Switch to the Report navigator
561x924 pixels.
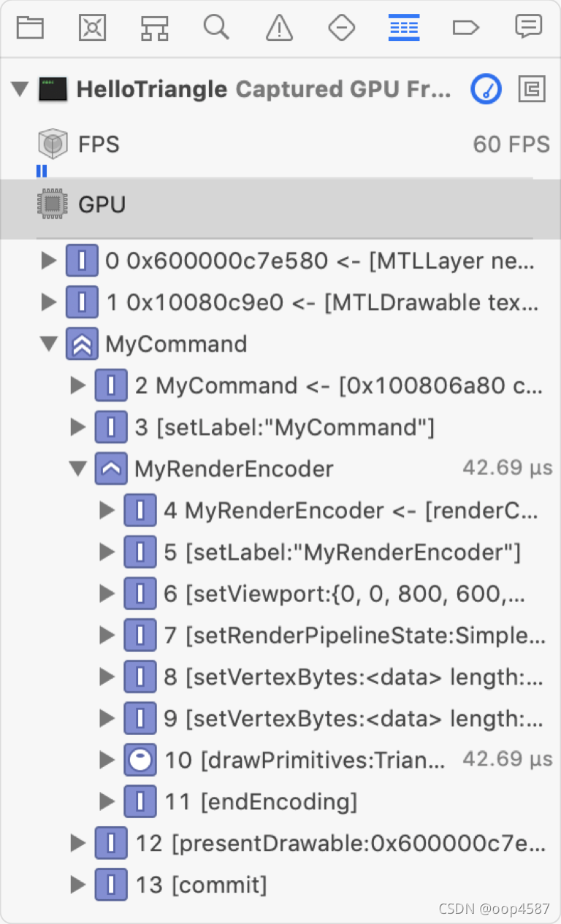527,28
